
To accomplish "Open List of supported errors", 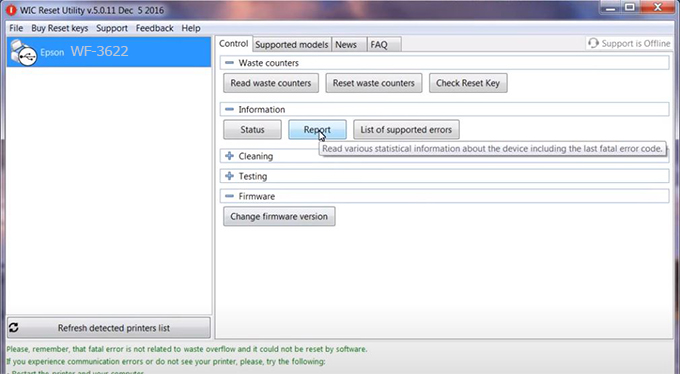I will point(406,130).
